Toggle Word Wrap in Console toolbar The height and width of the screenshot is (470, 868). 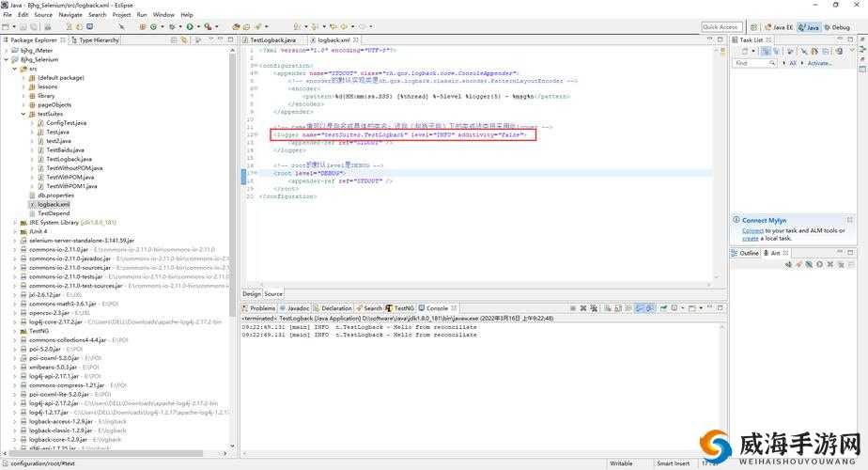click(x=628, y=308)
